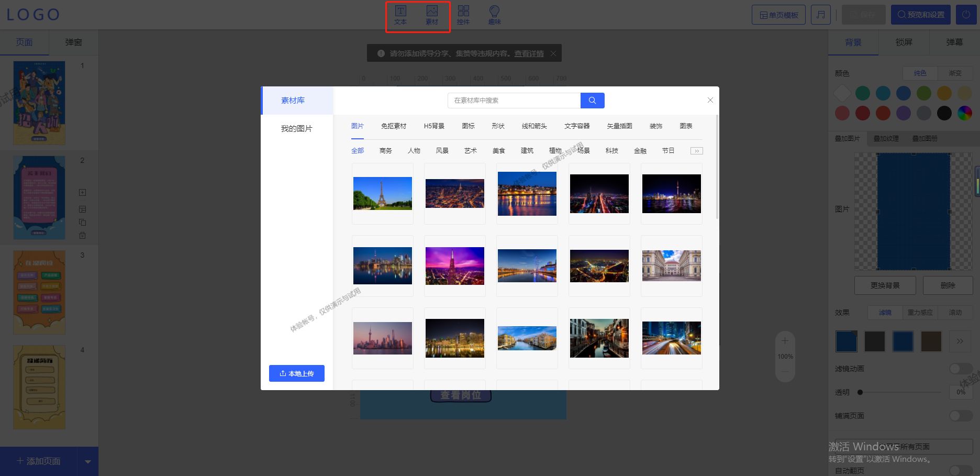
Task: Select the transparent no-color swatch
Action: pos(842,93)
